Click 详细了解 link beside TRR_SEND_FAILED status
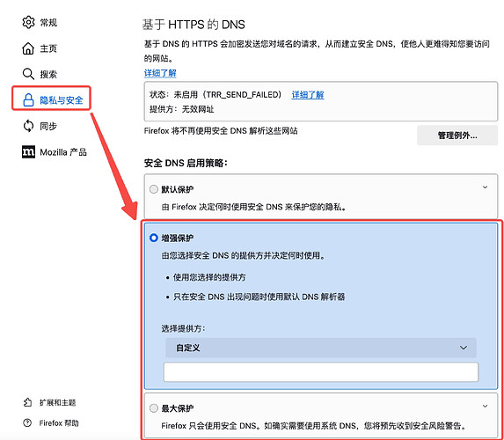The image size is (504, 440). (x=308, y=95)
